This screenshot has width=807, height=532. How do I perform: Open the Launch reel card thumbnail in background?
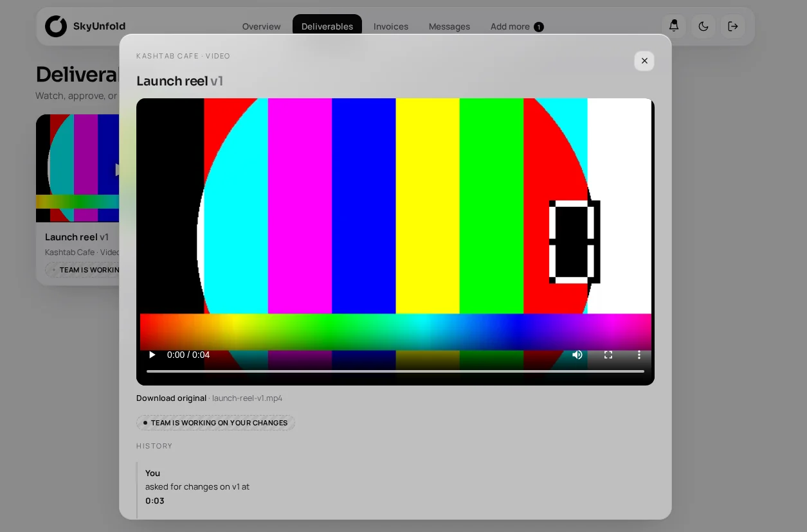click(77, 168)
